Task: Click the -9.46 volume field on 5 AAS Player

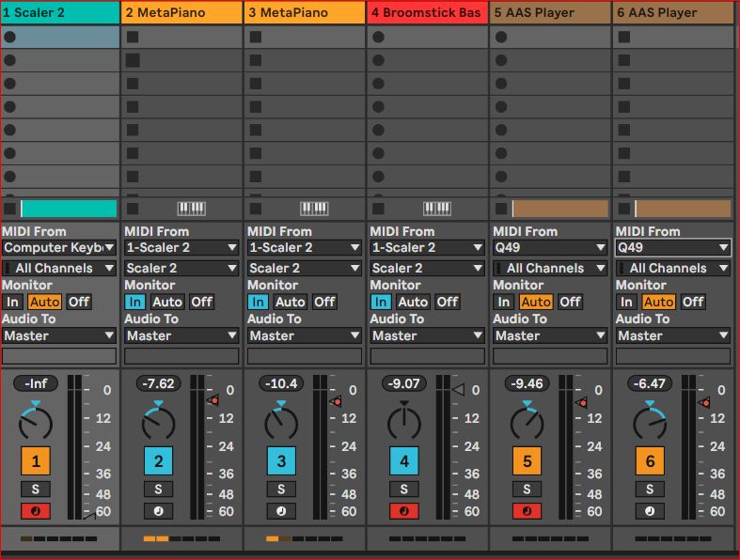Action: click(x=527, y=383)
